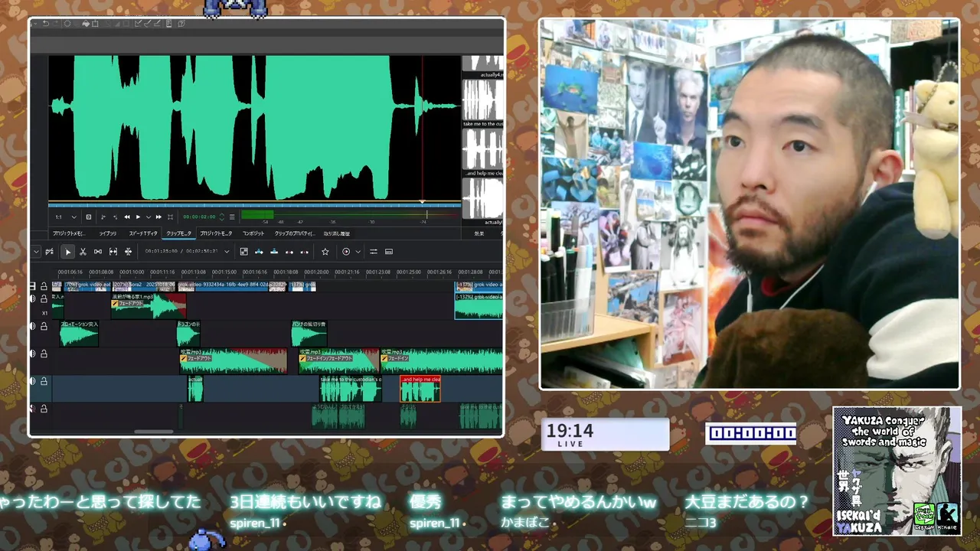Click the crop/edit mode icon in monitor

[170, 217]
